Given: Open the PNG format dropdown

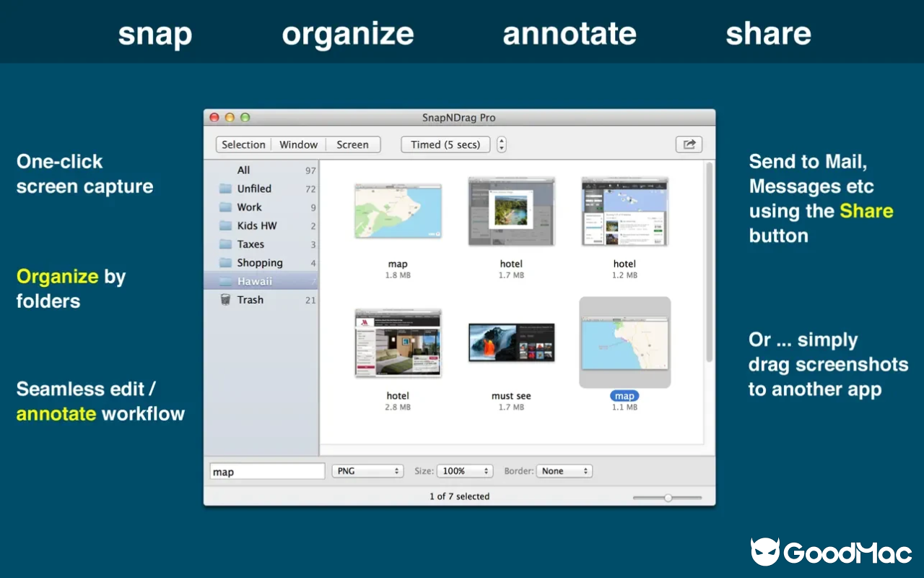Looking at the screenshot, I should pos(367,471).
